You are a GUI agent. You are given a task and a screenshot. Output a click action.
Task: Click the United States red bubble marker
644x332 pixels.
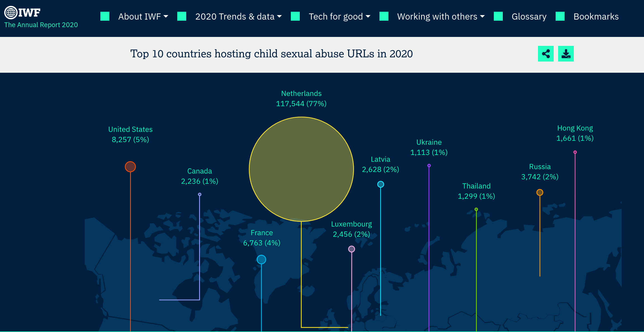pos(130,167)
